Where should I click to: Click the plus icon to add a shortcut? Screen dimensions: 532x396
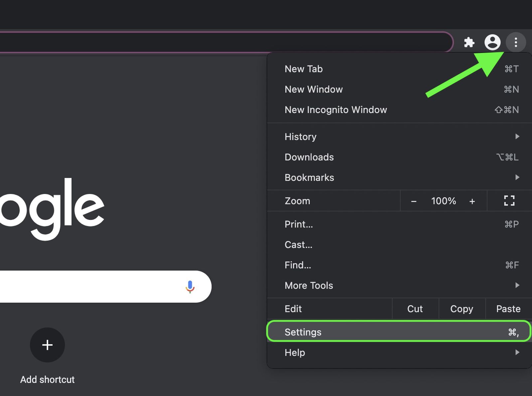[47, 345]
